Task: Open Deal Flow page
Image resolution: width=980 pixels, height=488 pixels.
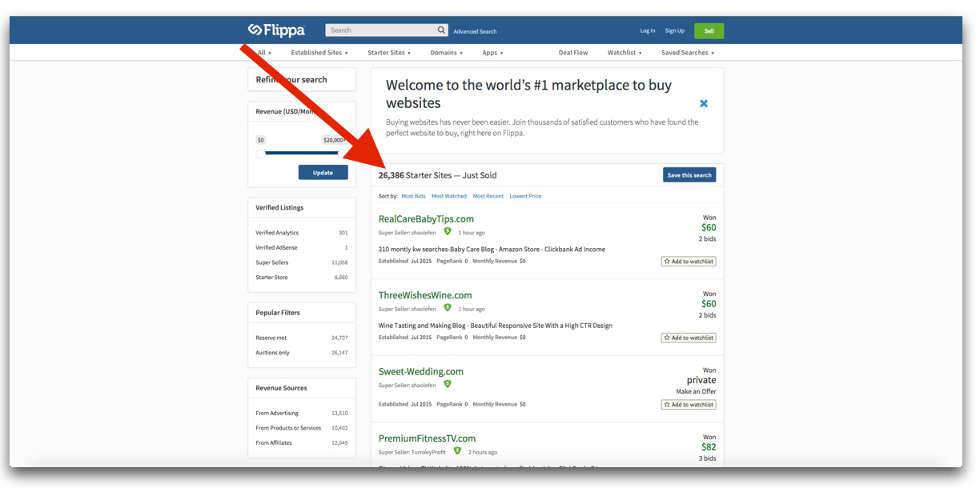Action: pyautogui.click(x=573, y=53)
